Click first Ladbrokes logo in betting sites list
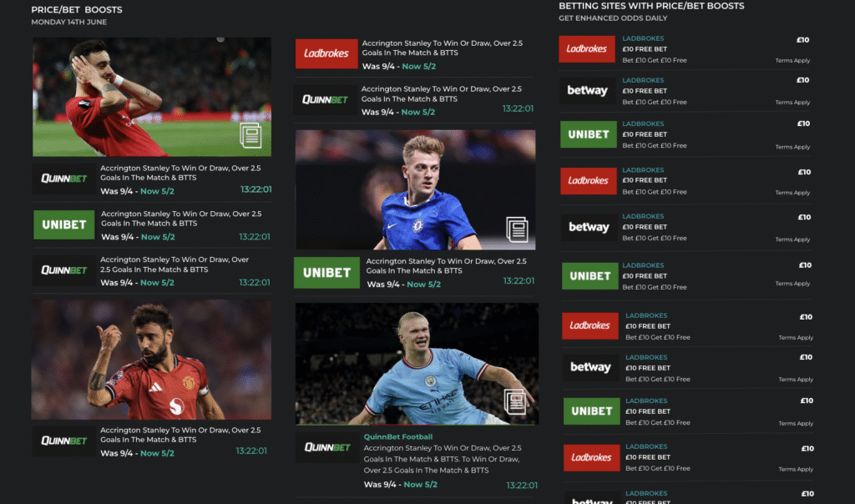The height and width of the screenshot is (504, 855). (587, 48)
